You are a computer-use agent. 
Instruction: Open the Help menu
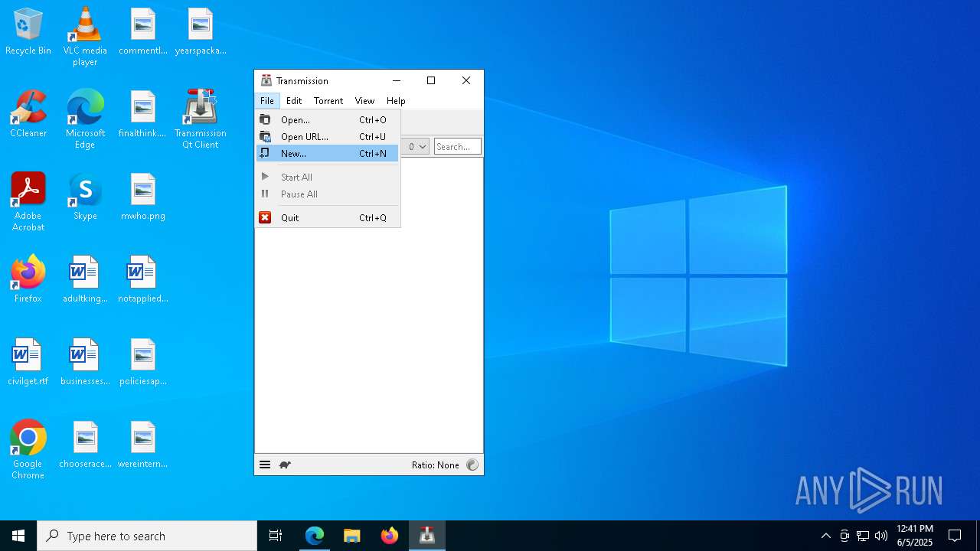click(x=396, y=100)
